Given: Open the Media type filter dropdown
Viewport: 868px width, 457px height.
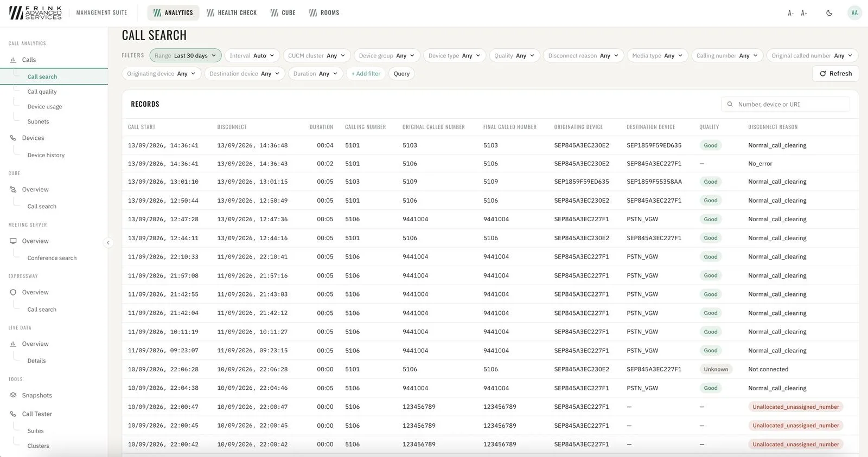Looking at the screenshot, I should 658,55.
